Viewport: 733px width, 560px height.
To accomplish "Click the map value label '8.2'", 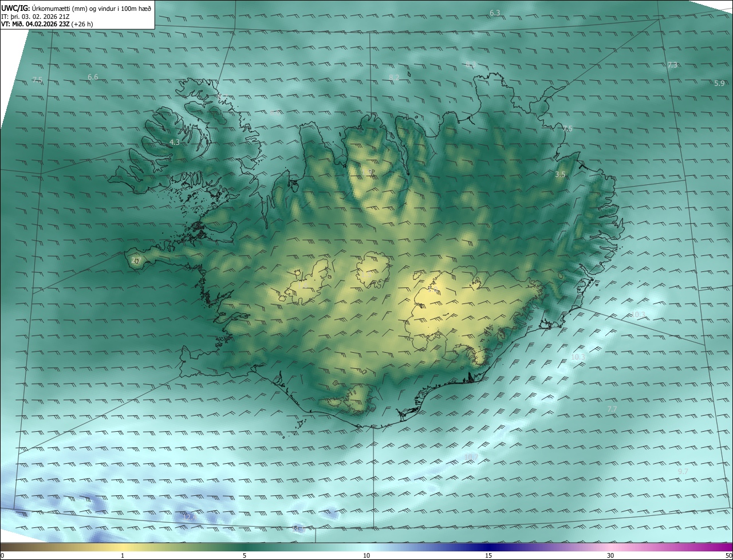I will coord(394,77).
